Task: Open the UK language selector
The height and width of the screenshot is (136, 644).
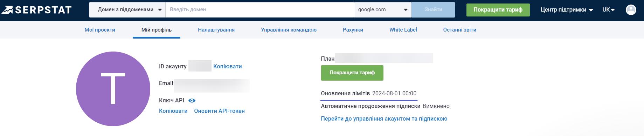Action: click(x=609, y=10)
